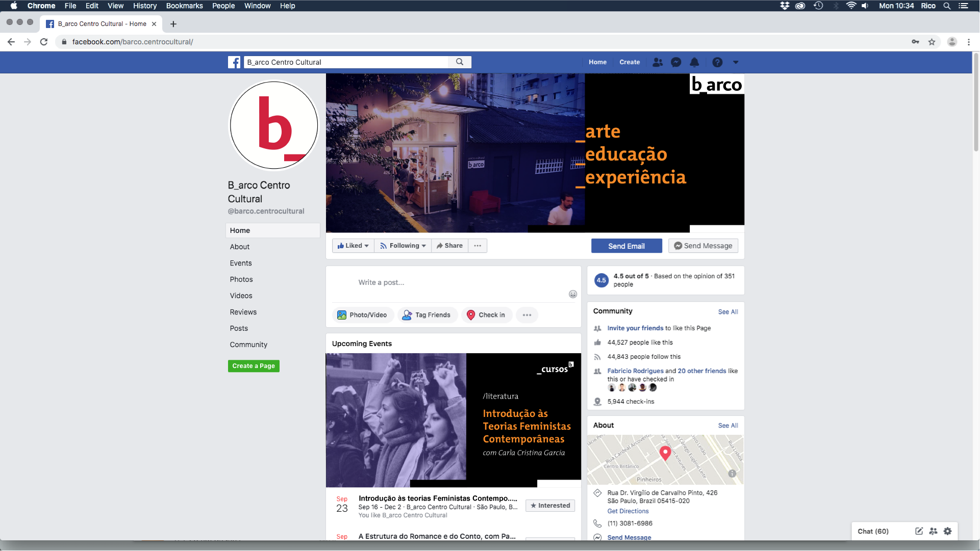Click 20 other friends link
The image size is (980, 551).
[x=702, y=371]
